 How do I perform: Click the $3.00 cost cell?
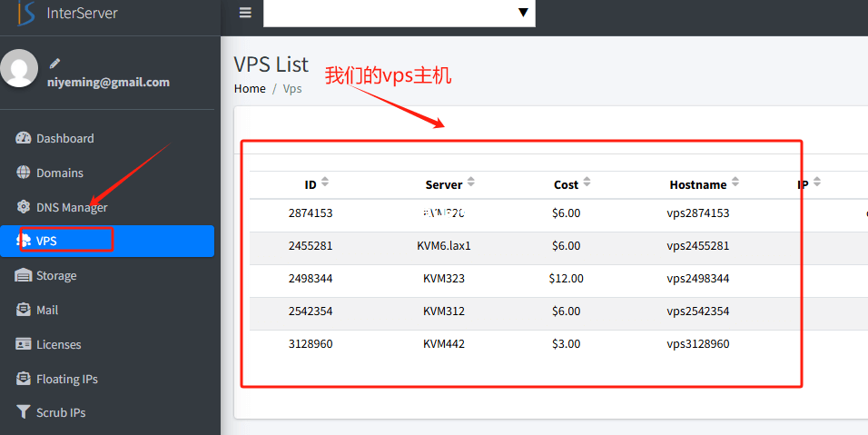(567, 343)
